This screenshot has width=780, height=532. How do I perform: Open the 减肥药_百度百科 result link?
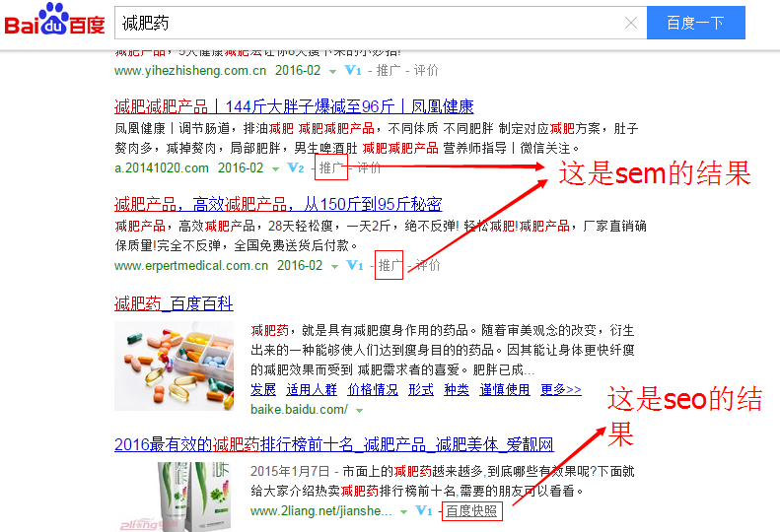(x=174, y=303)
